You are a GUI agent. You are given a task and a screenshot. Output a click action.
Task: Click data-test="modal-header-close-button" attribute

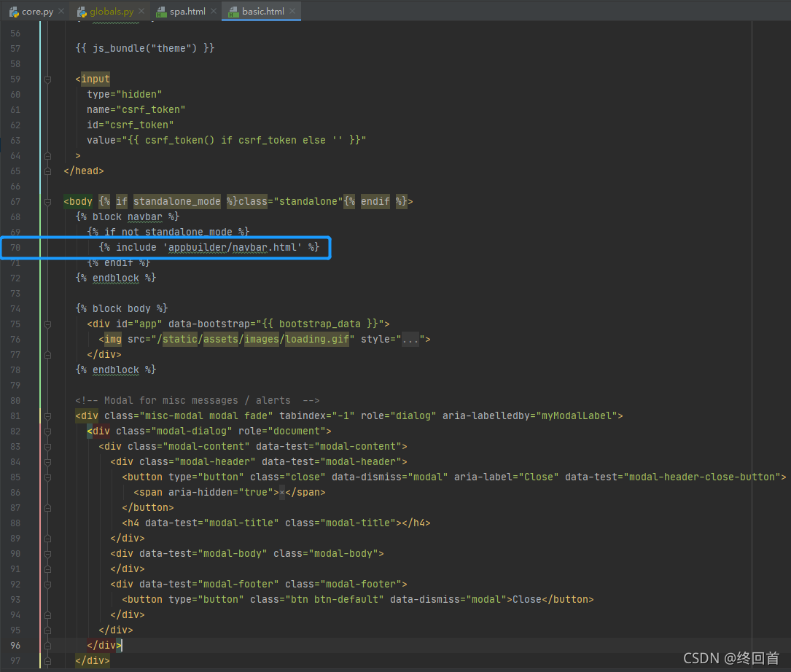[x=672, y=477]
